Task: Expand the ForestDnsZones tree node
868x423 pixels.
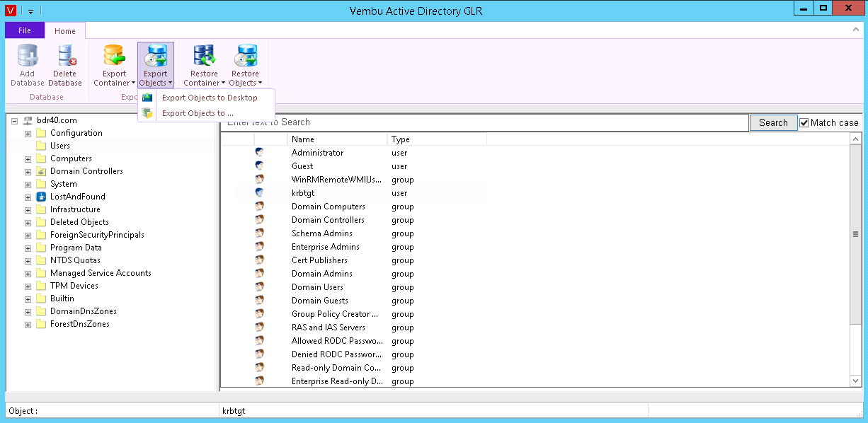Action: pos(28,324)
